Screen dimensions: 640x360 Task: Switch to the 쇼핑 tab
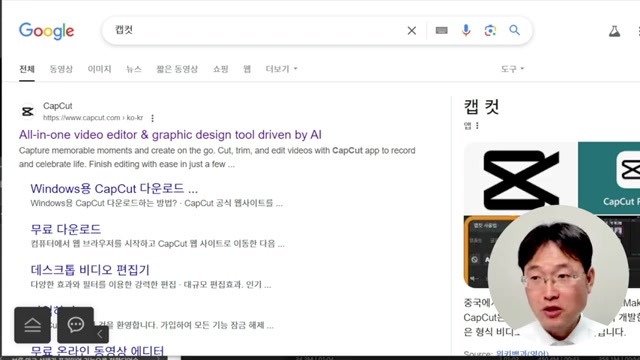point(220,69)
